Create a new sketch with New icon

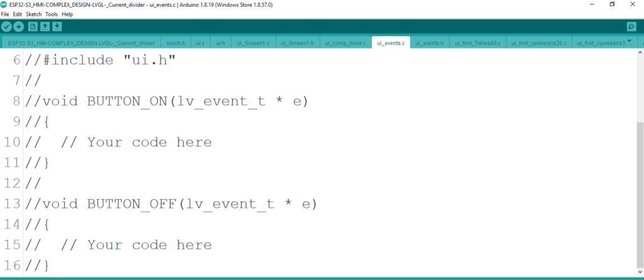pyautogui.click(x=33, y=26)
